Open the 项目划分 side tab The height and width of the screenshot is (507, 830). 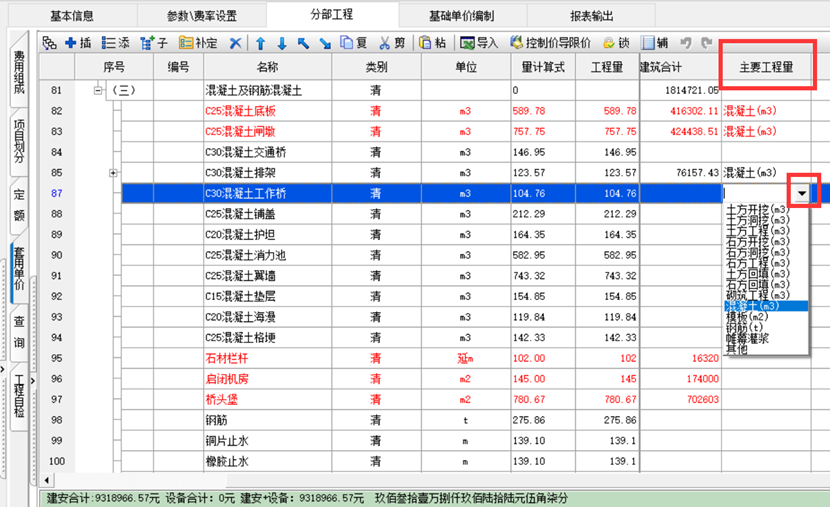tap(19, 141)
